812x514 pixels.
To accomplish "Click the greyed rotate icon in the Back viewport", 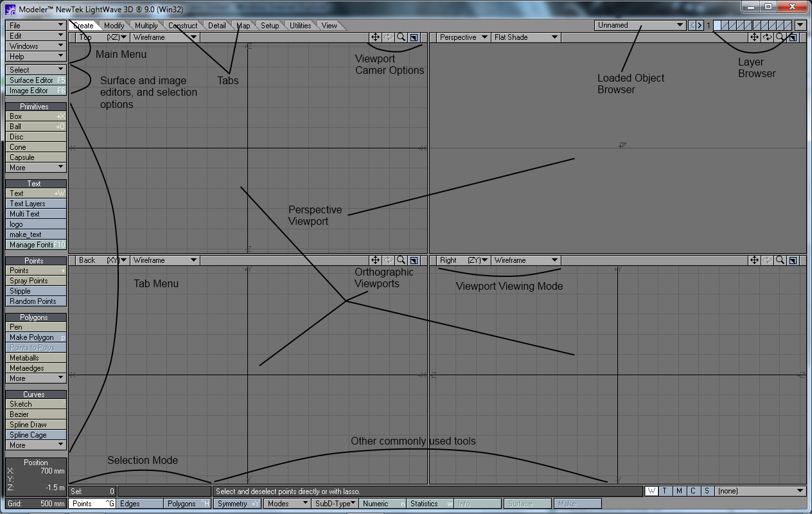I will point(388,260).
